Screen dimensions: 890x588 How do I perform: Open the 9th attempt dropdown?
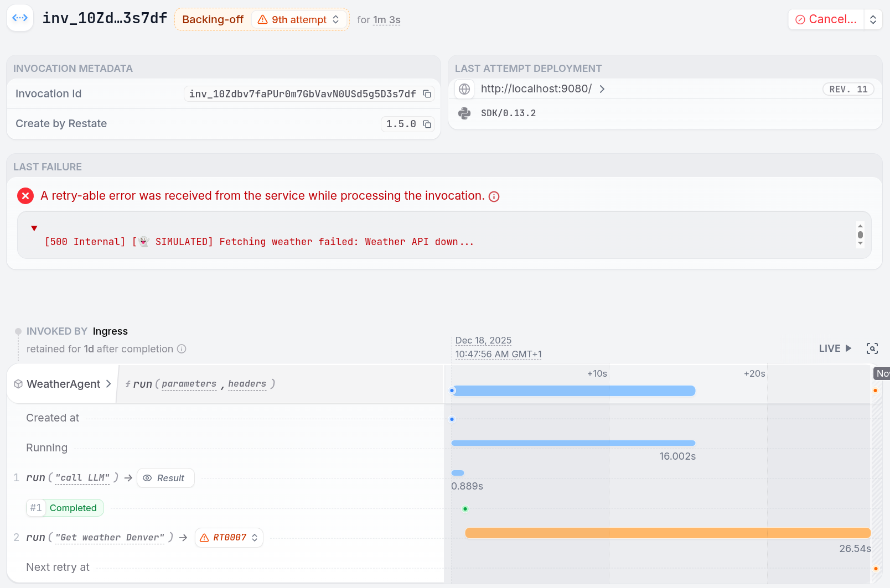point(299,20)
